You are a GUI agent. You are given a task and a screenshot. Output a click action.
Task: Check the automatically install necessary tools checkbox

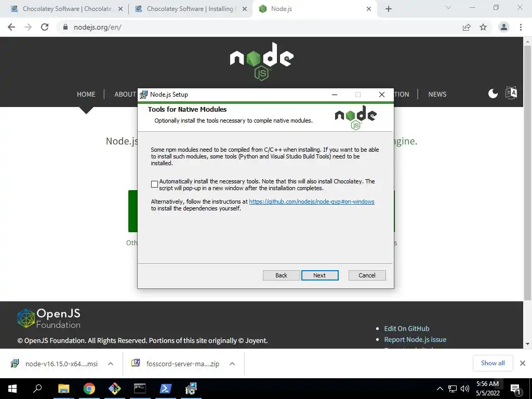(x=154, y=184)
